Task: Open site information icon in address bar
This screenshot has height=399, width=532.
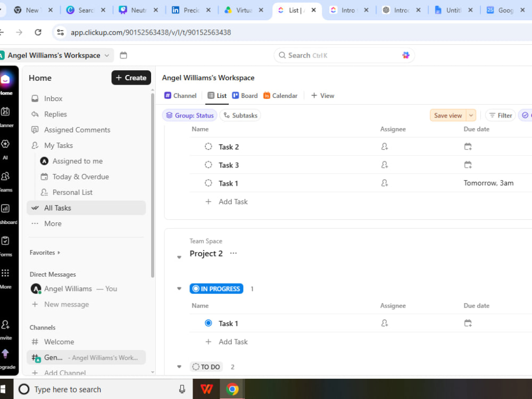Action: pyautogui.click(x=61, y=32)
